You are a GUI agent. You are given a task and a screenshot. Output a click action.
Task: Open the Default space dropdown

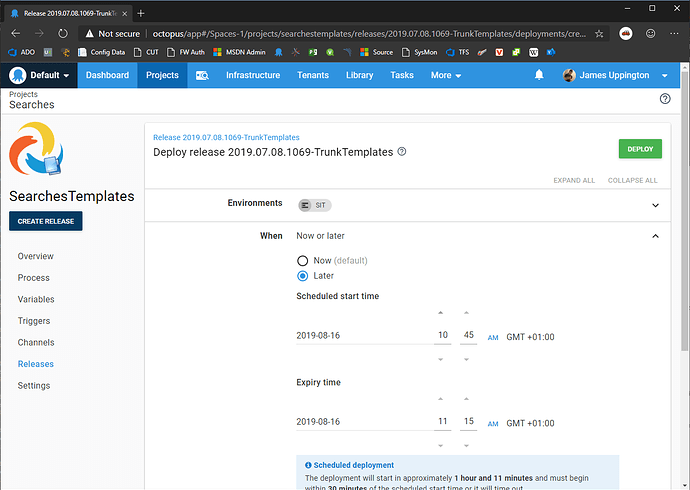(39, 75)
